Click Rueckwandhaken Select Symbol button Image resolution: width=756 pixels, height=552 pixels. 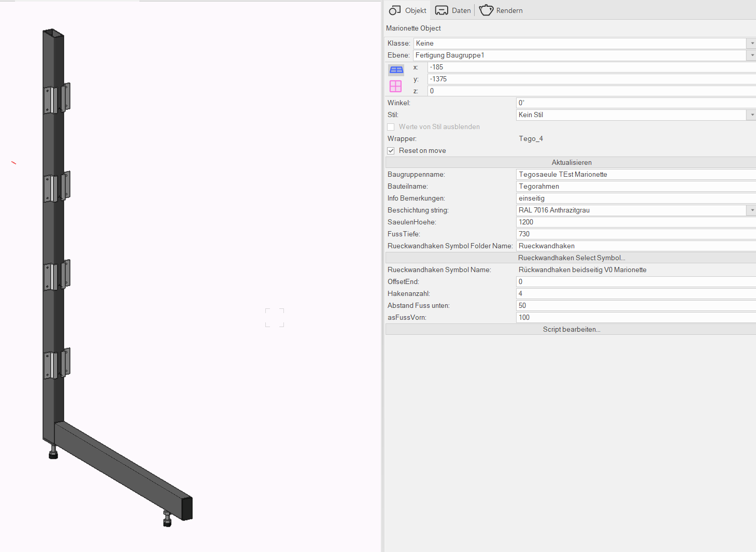(571, 258)
